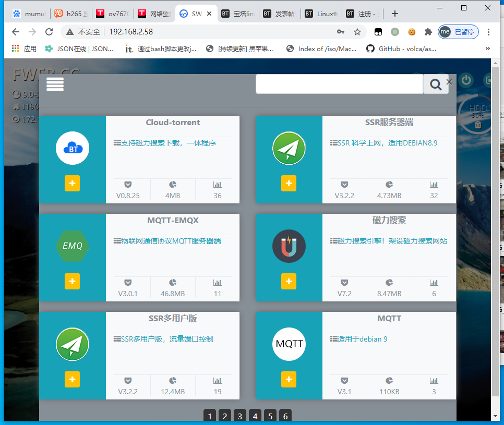Screen dimensions: 504x425
Task: Expand the hidden bookmarks overflow chevron
Action: pos(488,48)
